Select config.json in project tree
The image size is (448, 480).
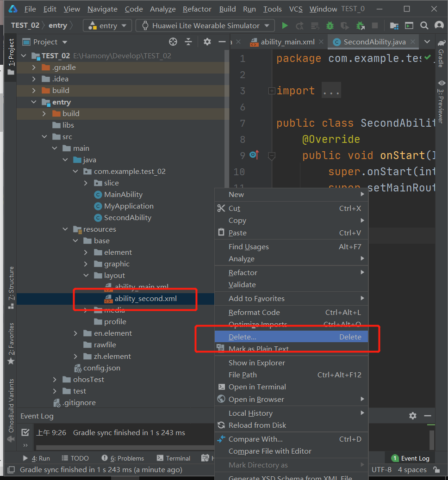pos(101,368)
